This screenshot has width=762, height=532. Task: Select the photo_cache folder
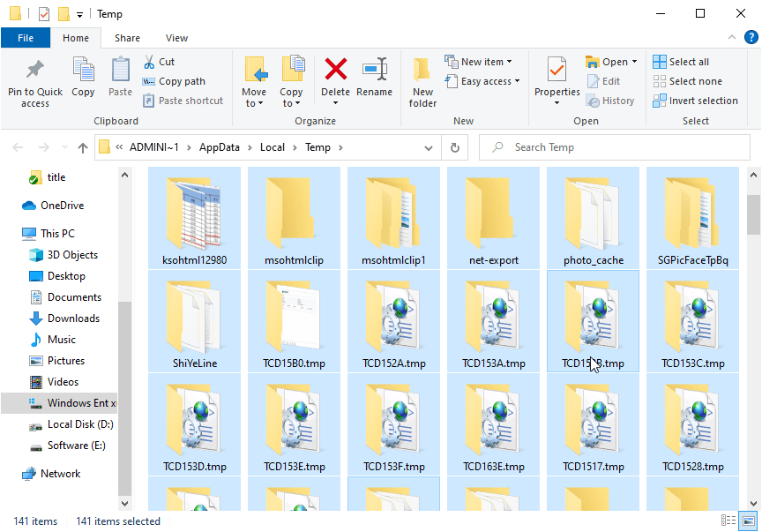(x=593, y=218)
